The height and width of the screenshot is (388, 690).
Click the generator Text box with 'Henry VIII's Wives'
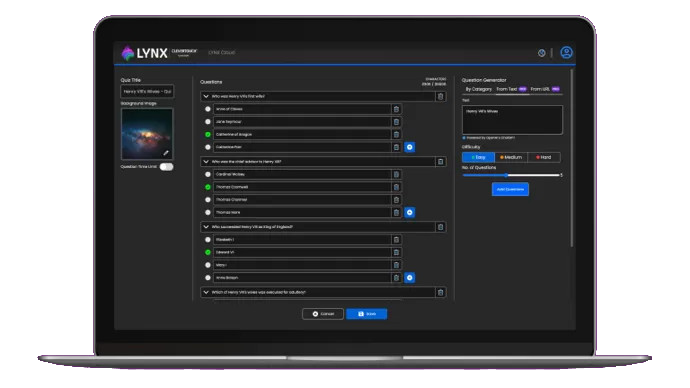pyautogui.click(x=512, y=120)
